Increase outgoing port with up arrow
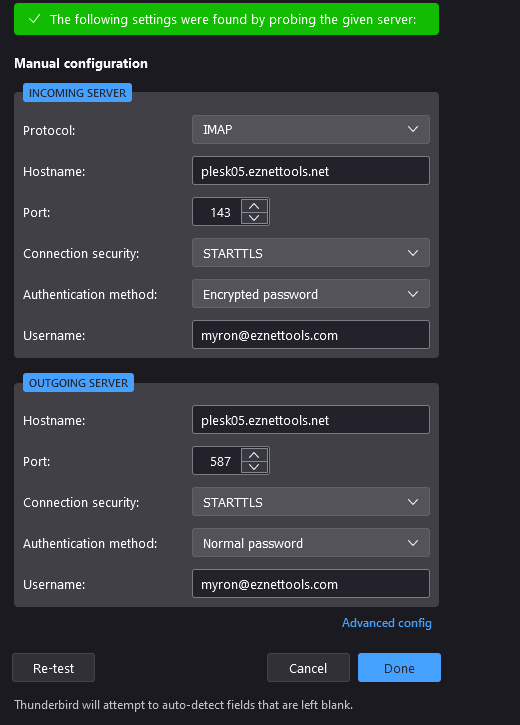 pos(254,455)
